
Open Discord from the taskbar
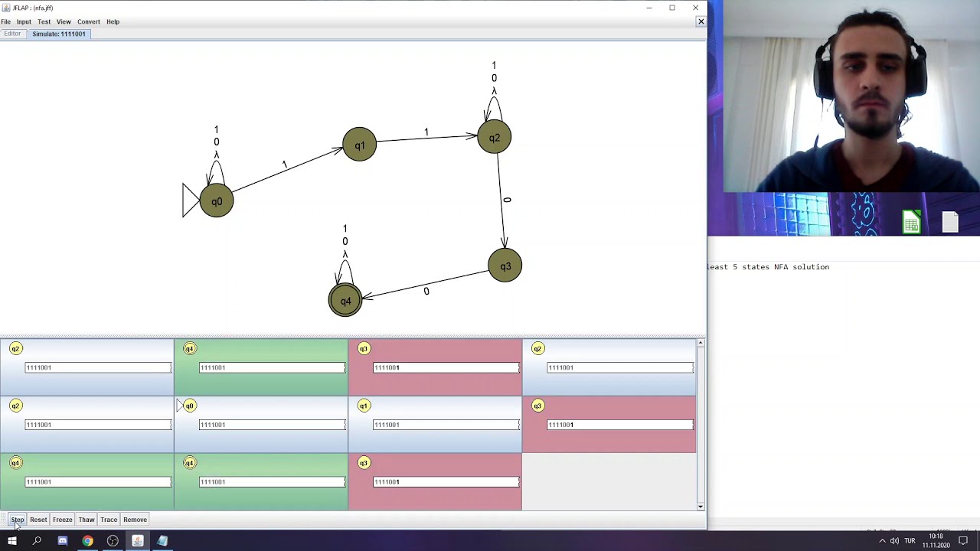tap(63, 541)
